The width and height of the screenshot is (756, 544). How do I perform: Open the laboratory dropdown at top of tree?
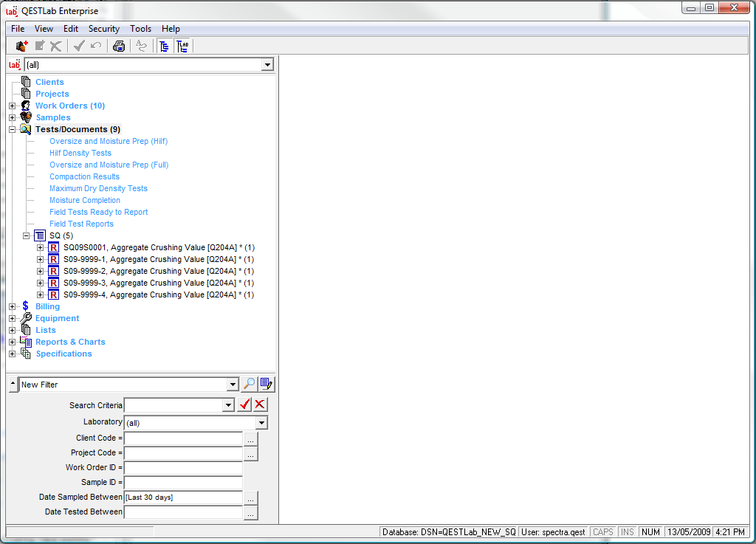(x=267, y=65)
